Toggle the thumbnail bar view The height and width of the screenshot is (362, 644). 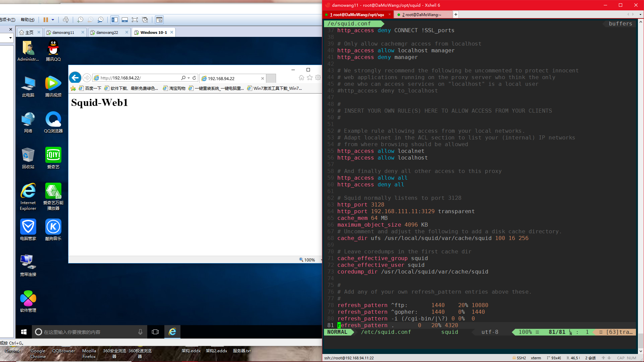tap(125, 20)
